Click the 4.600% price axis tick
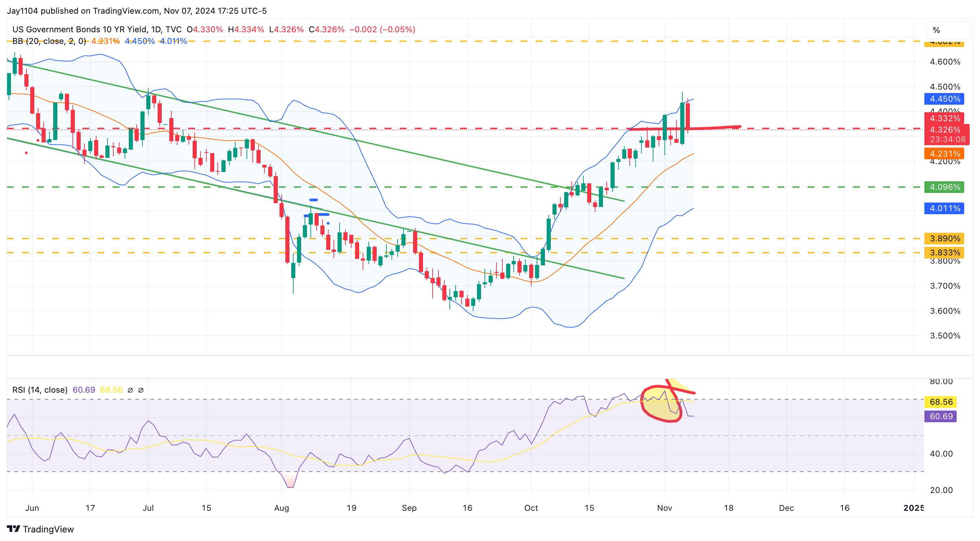 [945, 62]
